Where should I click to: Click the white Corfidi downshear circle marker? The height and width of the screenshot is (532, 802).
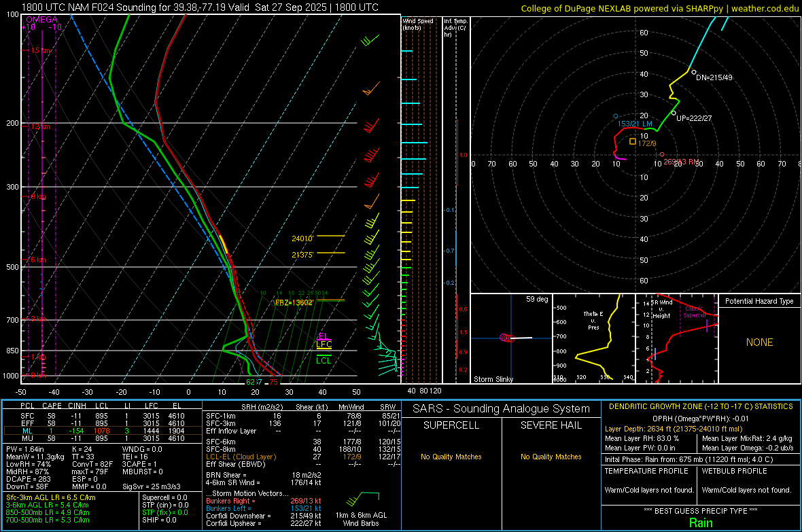pyautogui.click(x=693, y=73)
